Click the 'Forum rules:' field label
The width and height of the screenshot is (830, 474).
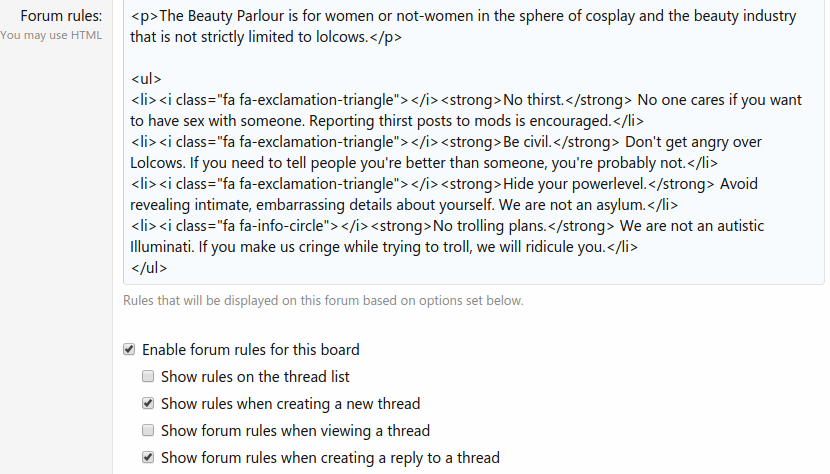(61, 16)
